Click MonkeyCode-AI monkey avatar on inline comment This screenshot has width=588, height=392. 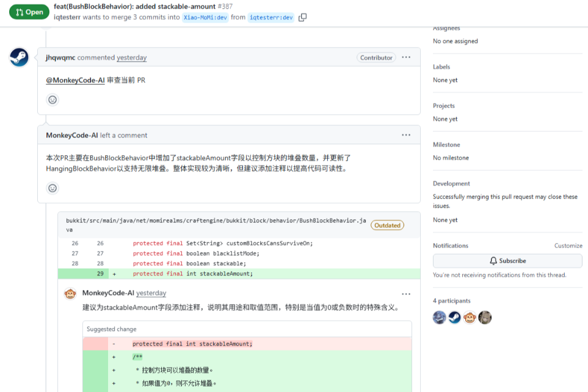[70, 294]
